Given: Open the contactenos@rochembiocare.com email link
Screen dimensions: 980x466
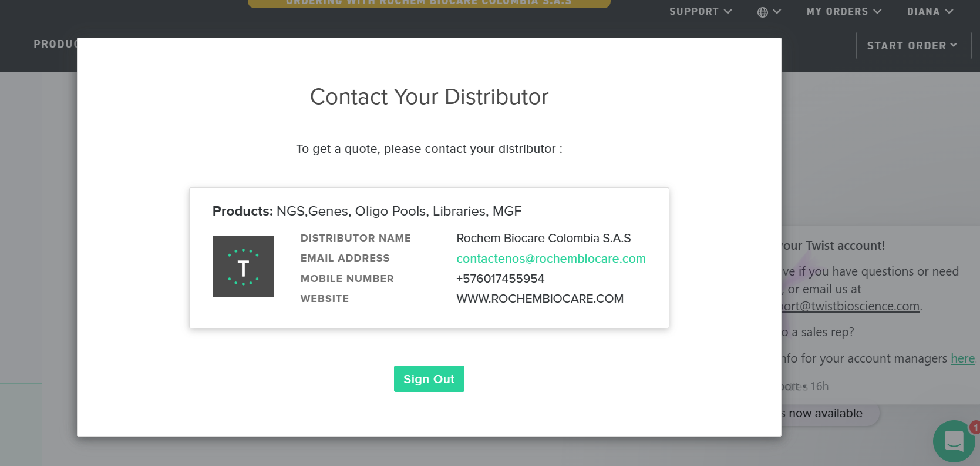Looking at the screenshot, I should click(x=551, y=259).
